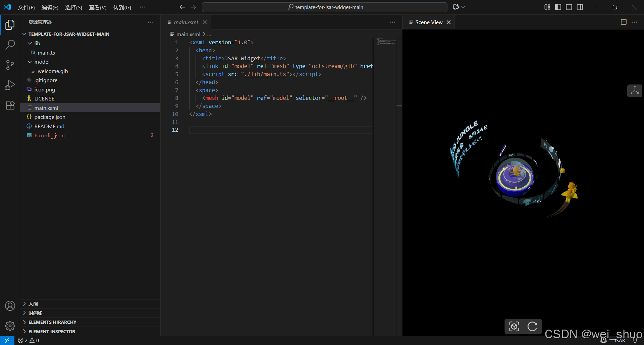This screenshot has height=345, width=644.
Task: Open the 转到(G) menu
Action: click(122, 7)
